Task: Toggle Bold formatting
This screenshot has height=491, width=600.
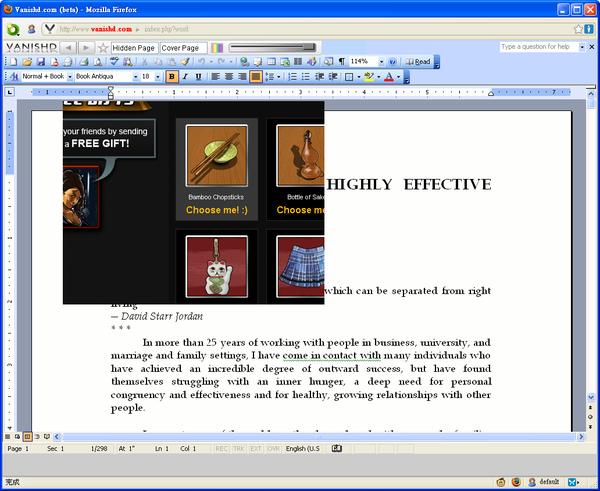Action: pyautogui.click(x=172, y=77)
